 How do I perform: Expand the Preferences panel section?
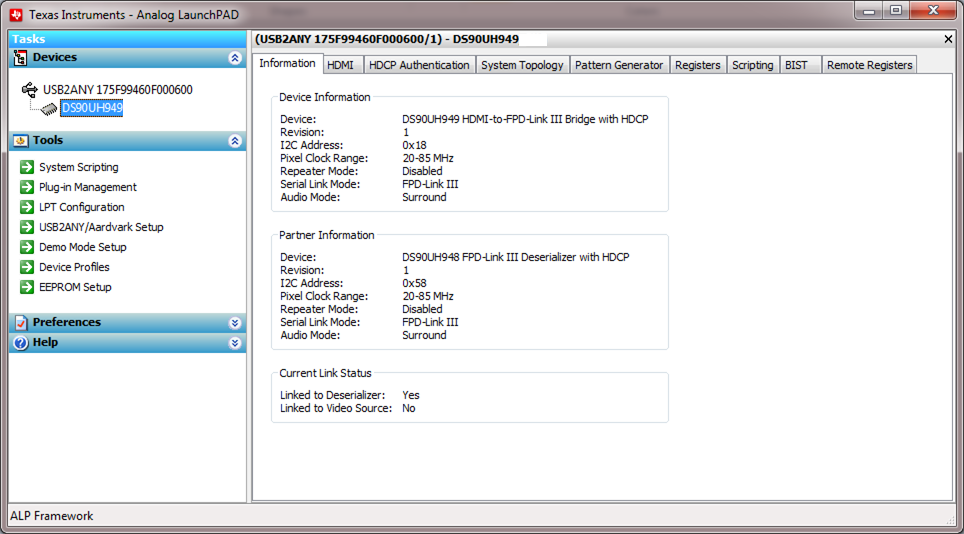coord(235,323)
